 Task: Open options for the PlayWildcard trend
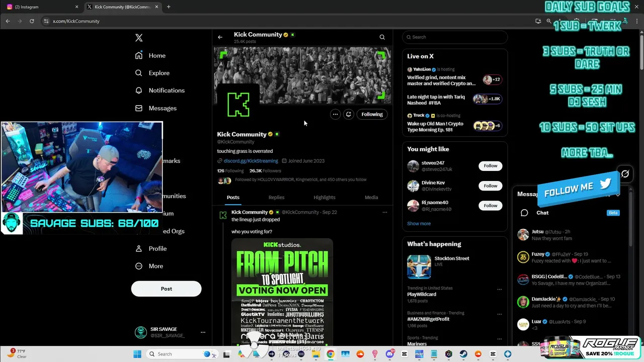coord(499,290)
